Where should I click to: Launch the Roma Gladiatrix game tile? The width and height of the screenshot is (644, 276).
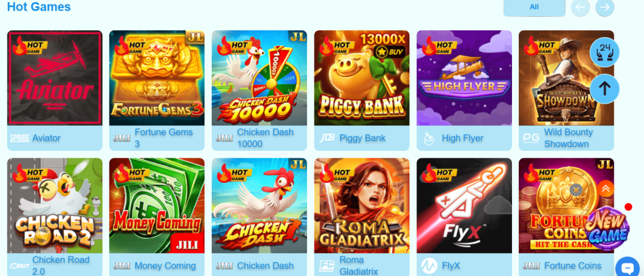tap(362, 206)
